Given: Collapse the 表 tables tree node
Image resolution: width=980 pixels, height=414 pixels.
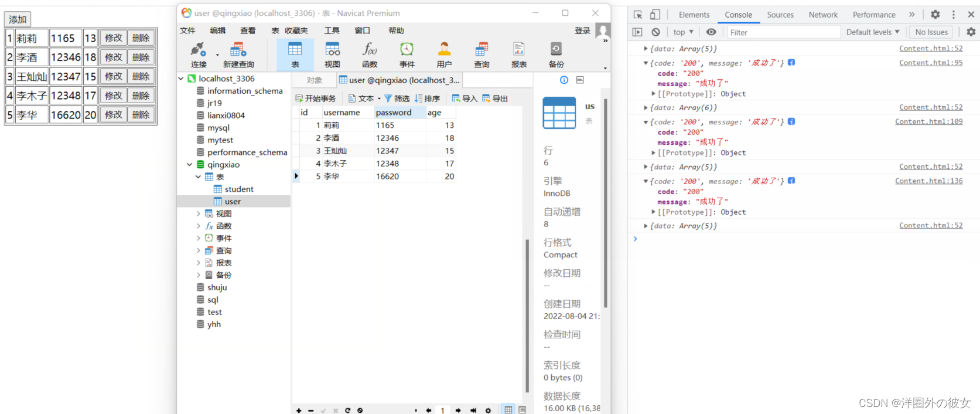Looking at the screenshot, I should pyautogui.click(x=198, y=177).
